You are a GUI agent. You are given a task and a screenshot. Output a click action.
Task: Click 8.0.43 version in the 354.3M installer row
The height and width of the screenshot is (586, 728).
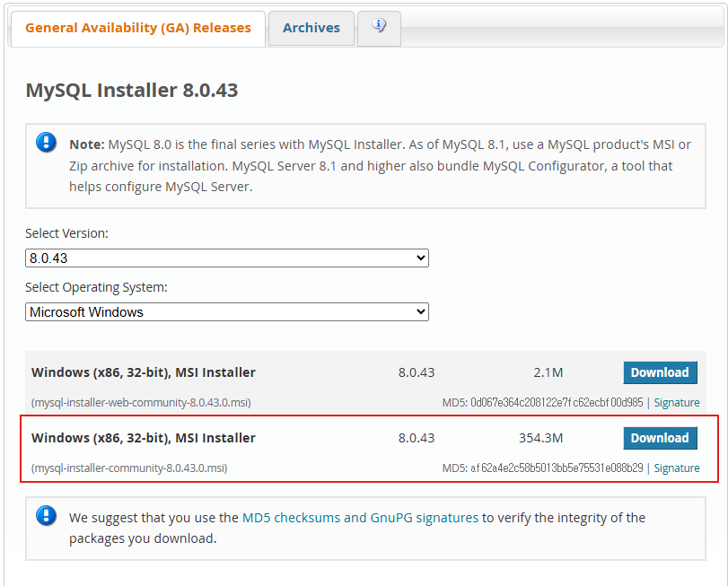[x=417, y=438]
